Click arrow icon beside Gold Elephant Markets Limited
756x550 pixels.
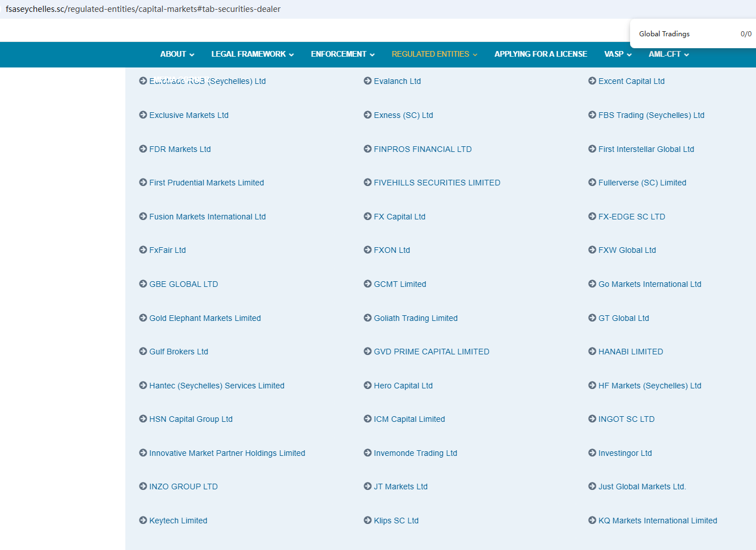[143, 318]
